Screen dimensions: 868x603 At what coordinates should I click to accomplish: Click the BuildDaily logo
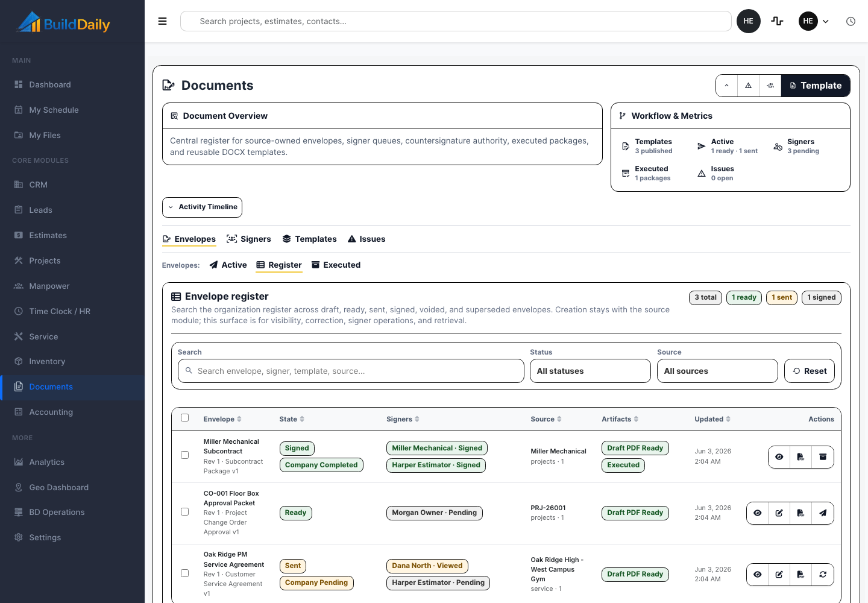(x=63, y=23)
